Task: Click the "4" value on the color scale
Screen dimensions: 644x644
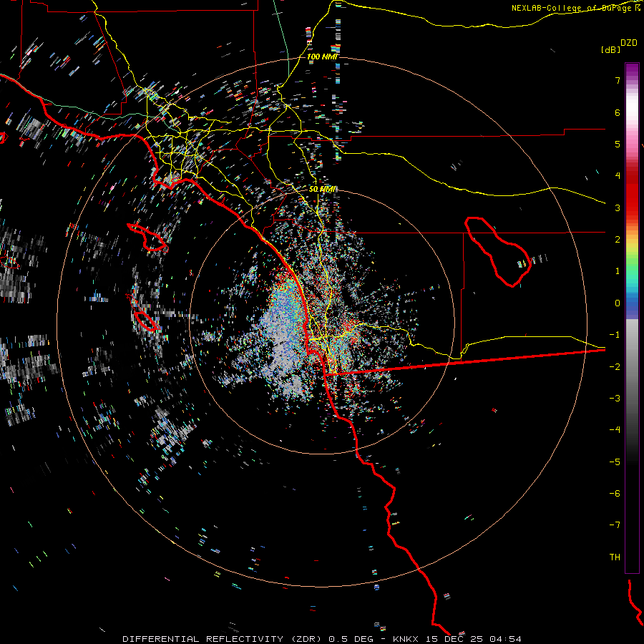Action: click(x=618, y=176)
